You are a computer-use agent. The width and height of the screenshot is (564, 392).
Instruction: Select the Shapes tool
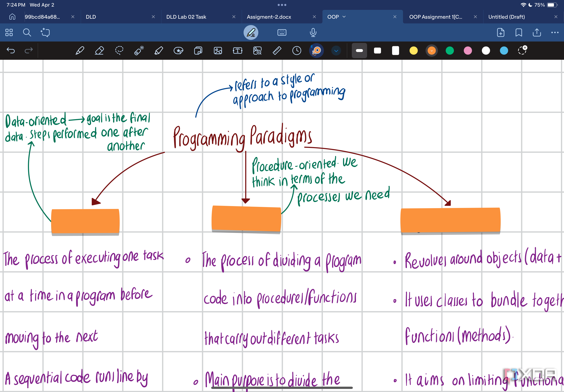point(198,51)
